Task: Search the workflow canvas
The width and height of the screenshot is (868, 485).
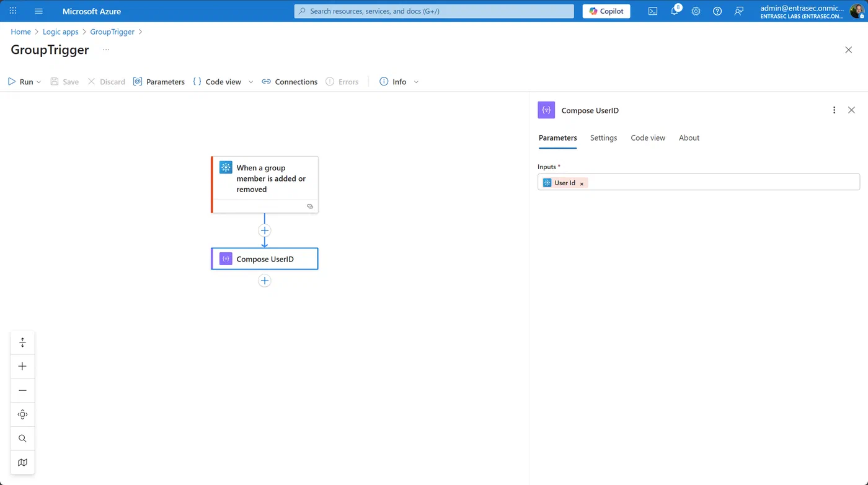Action: 23,439
